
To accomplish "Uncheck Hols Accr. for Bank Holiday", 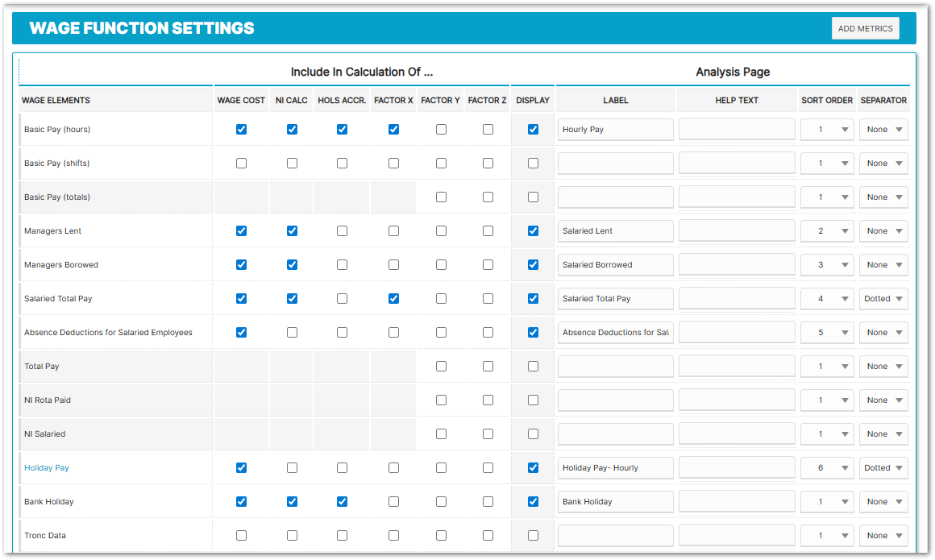I will (x=342, y=501).
